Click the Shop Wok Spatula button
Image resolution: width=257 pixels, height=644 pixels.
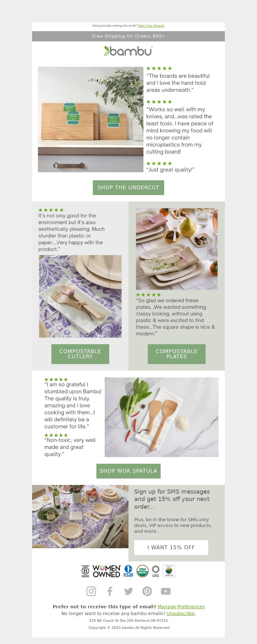128,471
